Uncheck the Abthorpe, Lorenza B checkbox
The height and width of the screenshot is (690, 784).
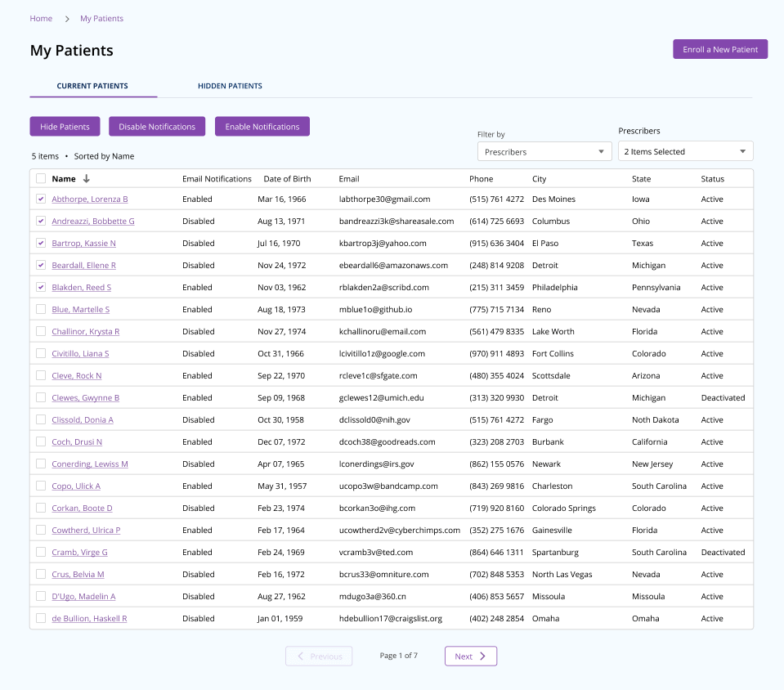pyautogui.click(x=41, y=199)
